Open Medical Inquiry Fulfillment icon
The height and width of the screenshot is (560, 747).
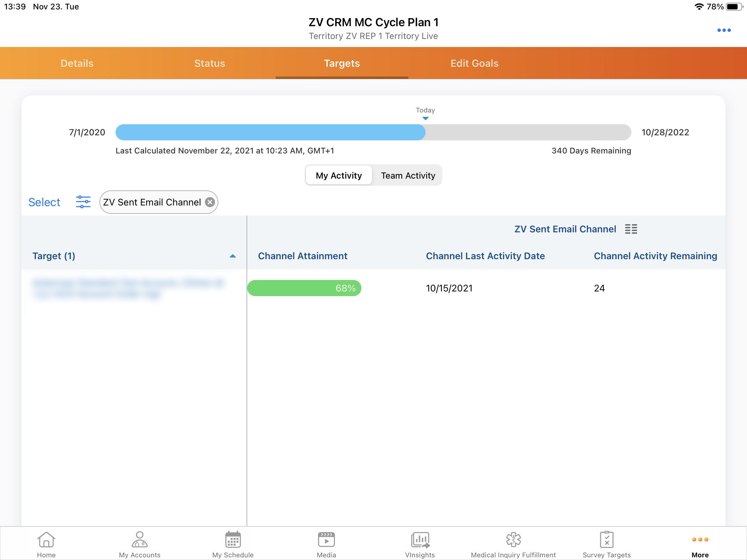click(x=513, y=540)
